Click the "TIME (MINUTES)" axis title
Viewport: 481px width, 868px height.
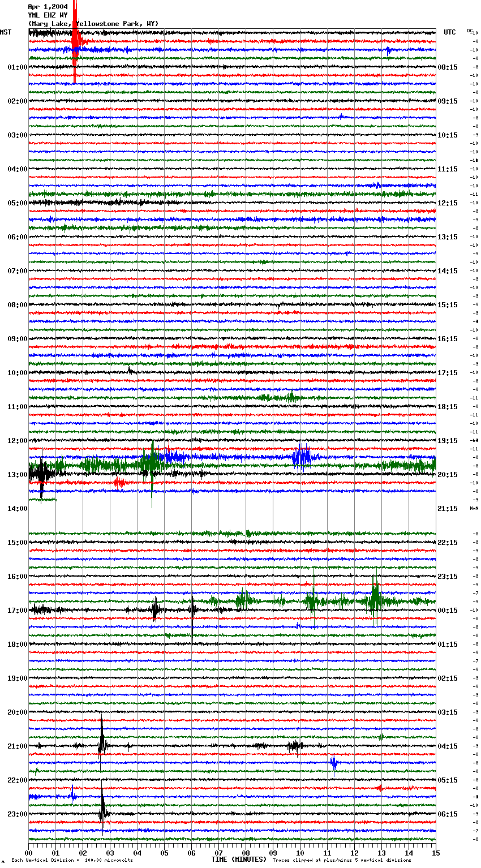[x=239, y=860]
